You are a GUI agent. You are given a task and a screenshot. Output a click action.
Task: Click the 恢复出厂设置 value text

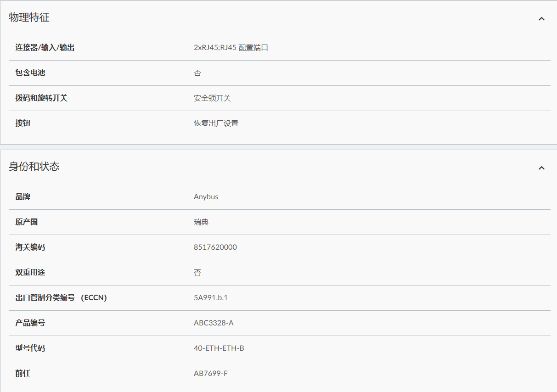(216, 123)
